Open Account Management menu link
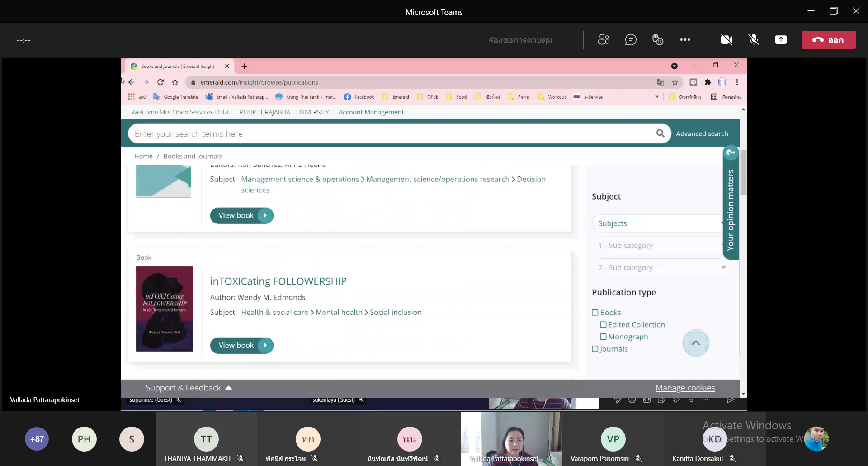Screen dimensions: 868x466 coord(371,112)
